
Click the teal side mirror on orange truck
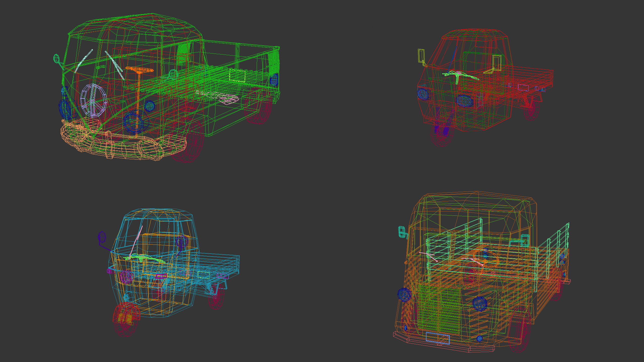tap(402, 232)
